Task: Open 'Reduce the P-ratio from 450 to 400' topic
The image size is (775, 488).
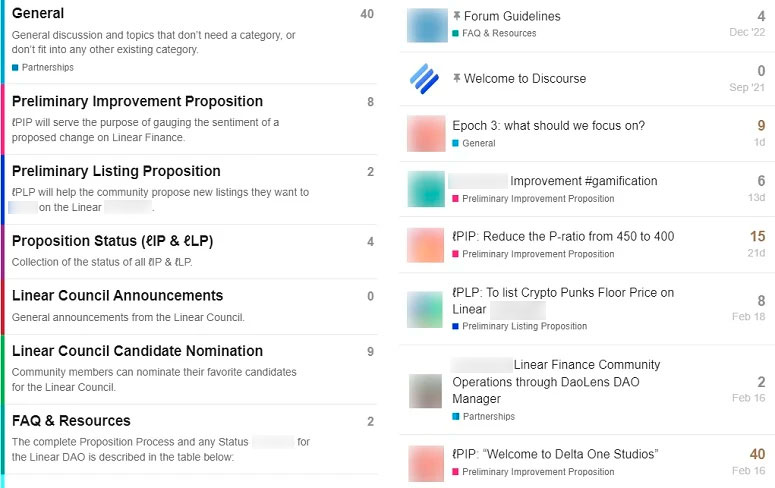Action: pyautogui.click(x=563, y=237)
